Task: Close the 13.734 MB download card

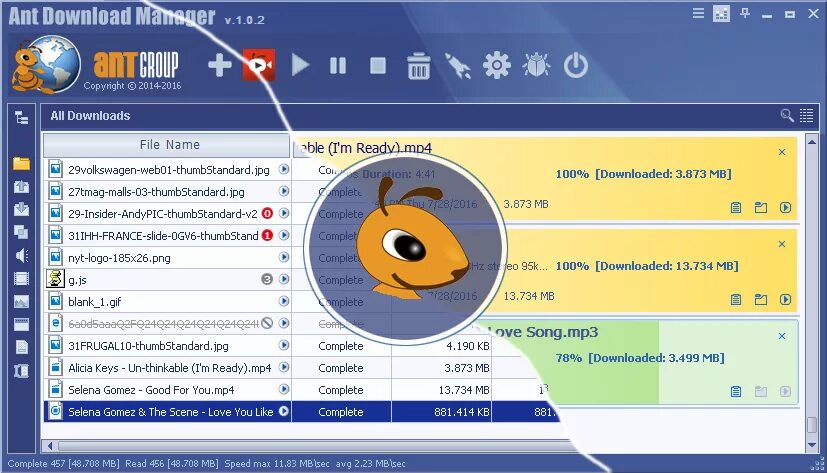Action: pyautogui.click(x=782, y=244)
